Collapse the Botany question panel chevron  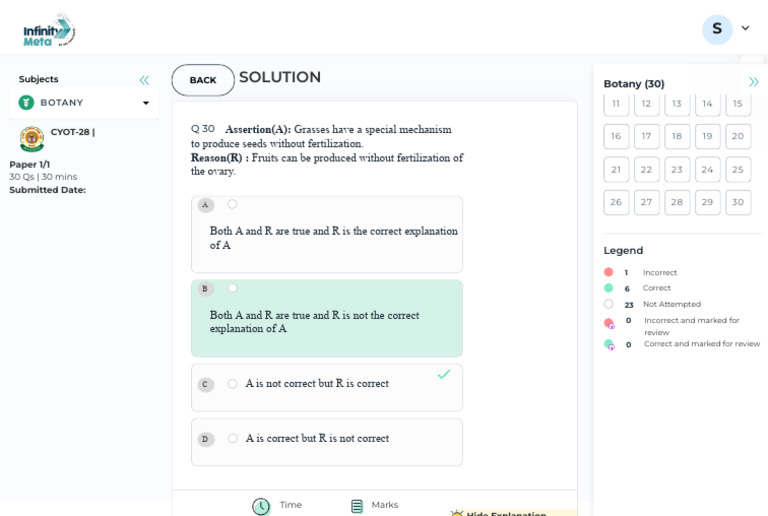click(x=753, y=82)
